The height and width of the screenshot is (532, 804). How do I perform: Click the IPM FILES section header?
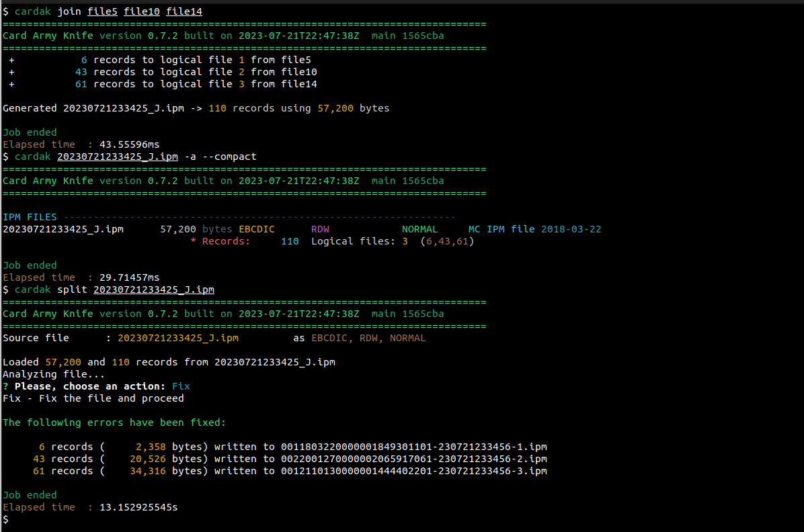coord(30,217)
